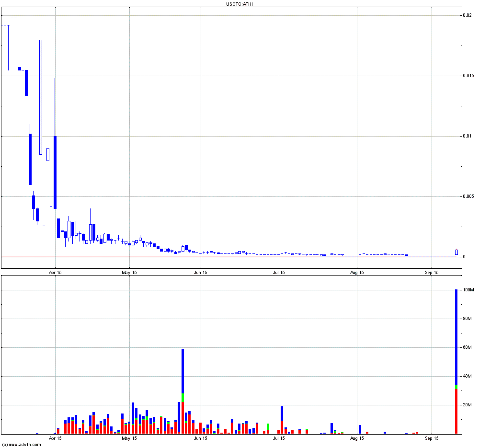Click the 100M volume axis label
The height and width of the screenshot is (448, 479).
(x=468, y=290)
